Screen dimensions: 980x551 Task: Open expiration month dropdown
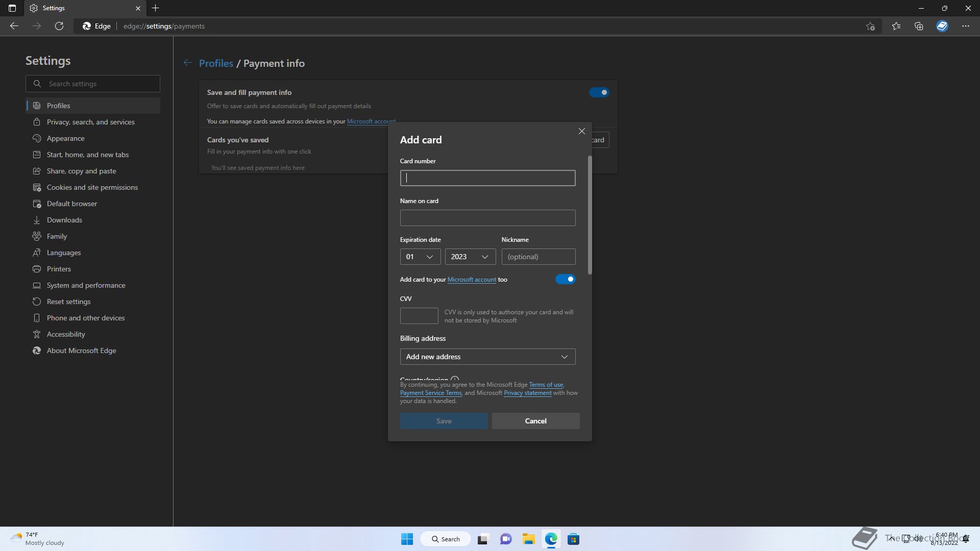click(x=420, y=257)
